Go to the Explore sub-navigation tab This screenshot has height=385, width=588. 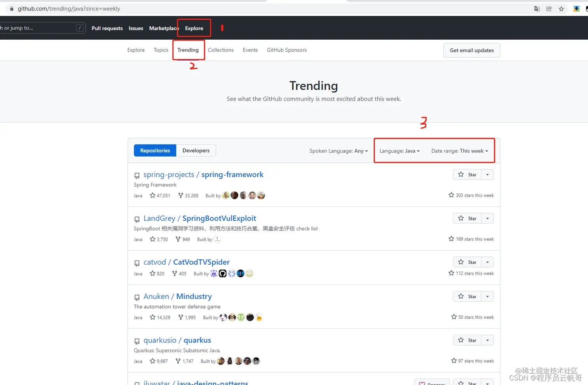(x=136, y=50)
